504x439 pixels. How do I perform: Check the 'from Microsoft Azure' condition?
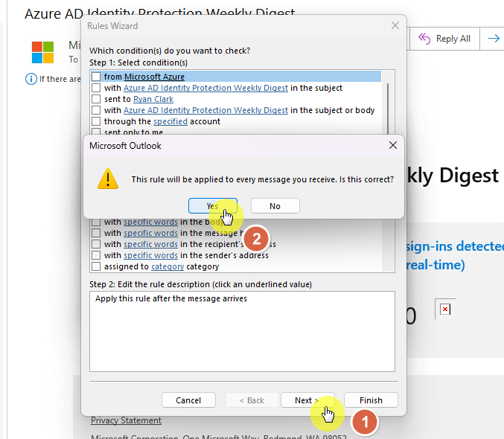(x=96, y=77)
